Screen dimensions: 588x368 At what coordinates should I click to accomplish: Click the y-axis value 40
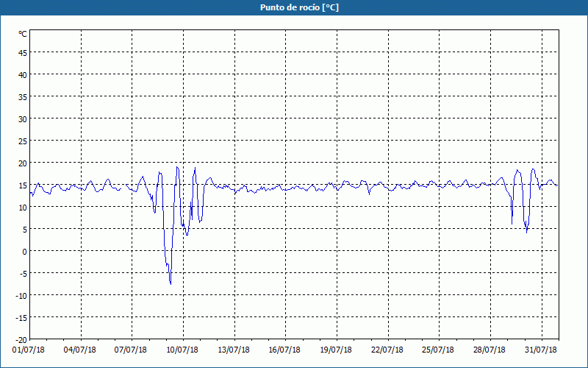(x=23, y=75)
